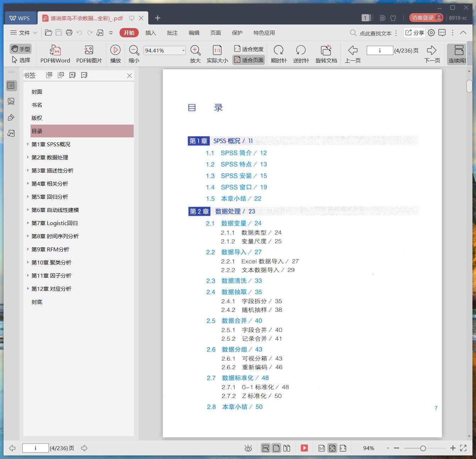The height and width of the screenshot is (459, 476).
Task: Select 封底 bookmark
Action: (37, 302)
